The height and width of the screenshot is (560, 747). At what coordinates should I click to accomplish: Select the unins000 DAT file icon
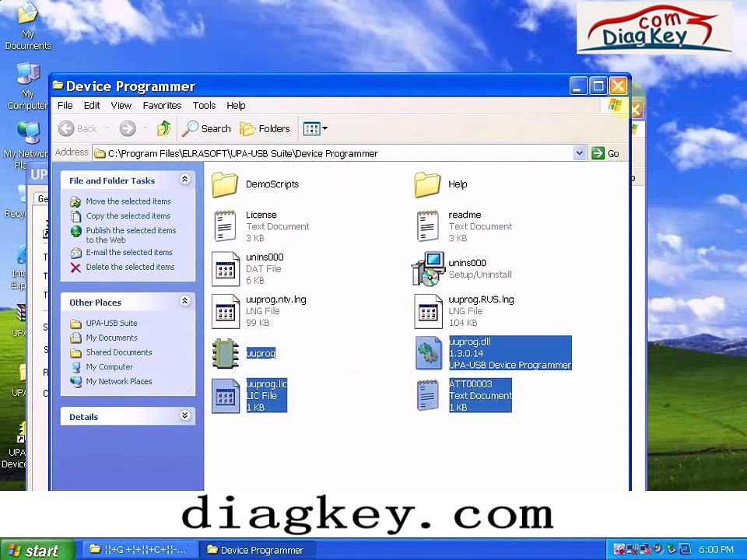click(x=226, y=268)
